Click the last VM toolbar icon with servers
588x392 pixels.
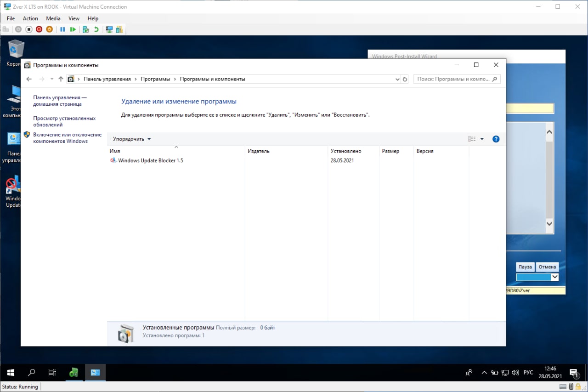(x=119, y=29)
